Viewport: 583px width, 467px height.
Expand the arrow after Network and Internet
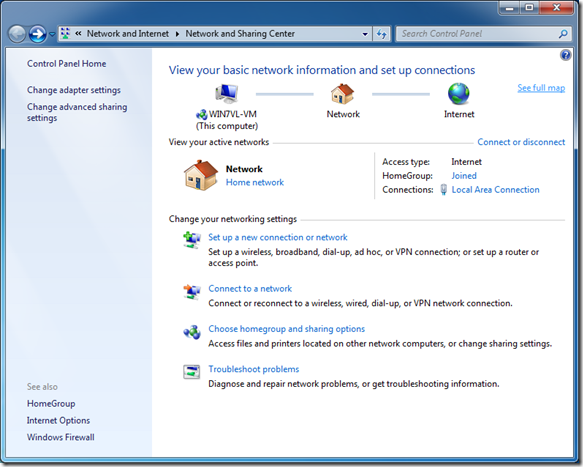[x=177, y=34]
